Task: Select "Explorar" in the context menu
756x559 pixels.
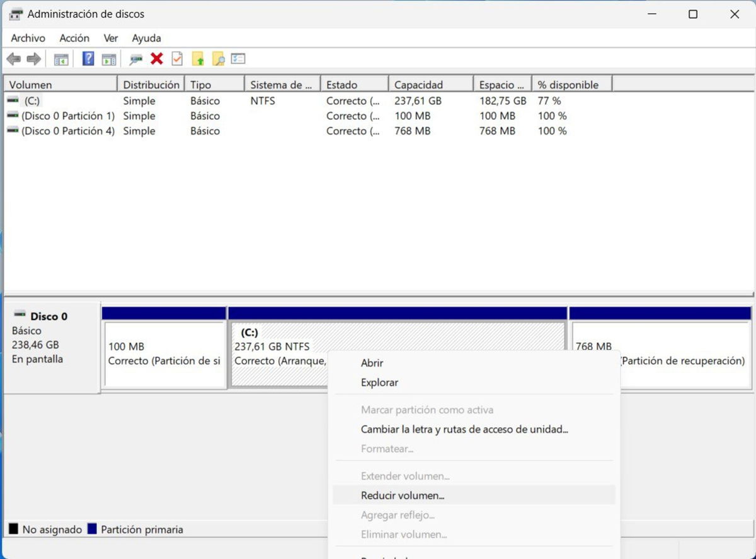Action: coord(379,383)
